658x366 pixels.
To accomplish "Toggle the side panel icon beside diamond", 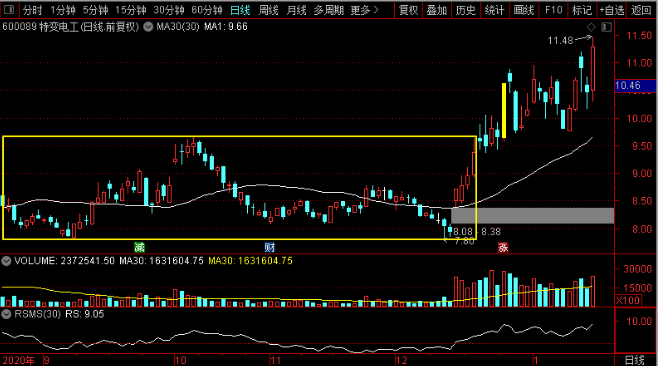I will coord(606,27).
